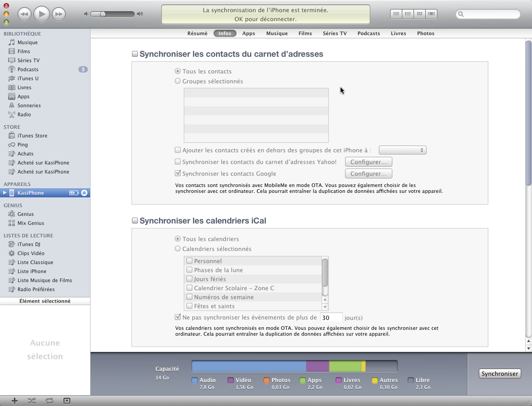Enable Synchroniser les contacts du carnet d'adresses
532x406 pixels.
pyautogui.click(x=135, y=54)
